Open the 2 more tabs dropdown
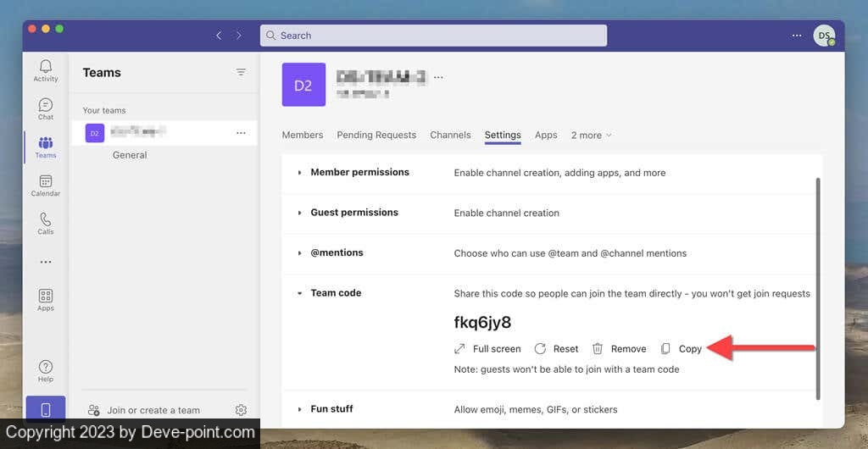 (591, 136)
